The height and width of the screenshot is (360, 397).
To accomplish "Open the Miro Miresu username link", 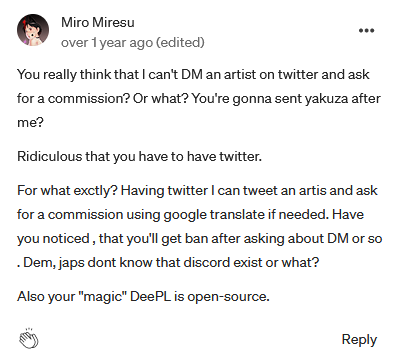I will click(98, 22).
